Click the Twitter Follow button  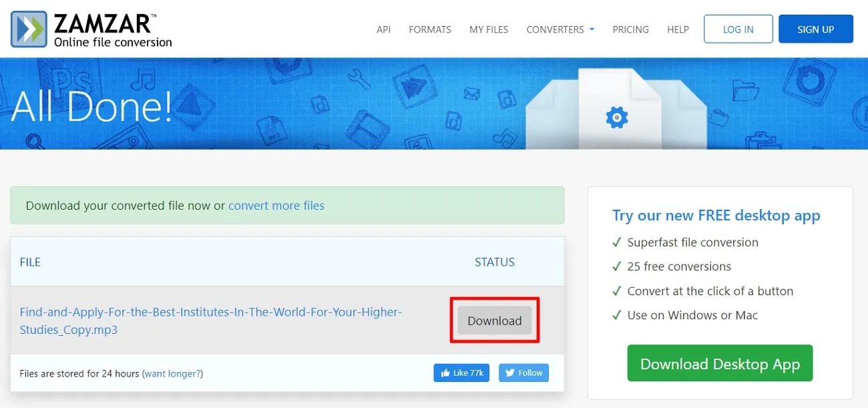click(x=523, y=373)
